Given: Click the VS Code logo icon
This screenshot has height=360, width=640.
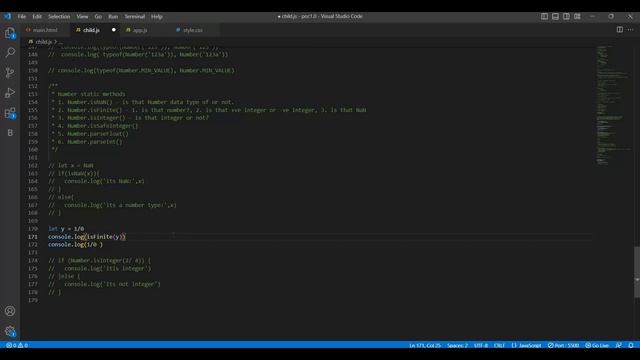Looking at the screenshot, I should coord(7,16).
